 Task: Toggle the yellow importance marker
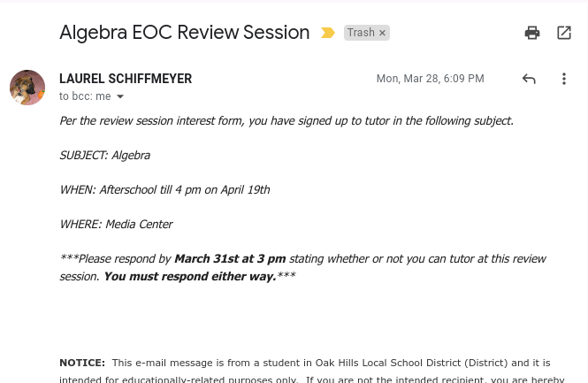click(328, 33)
